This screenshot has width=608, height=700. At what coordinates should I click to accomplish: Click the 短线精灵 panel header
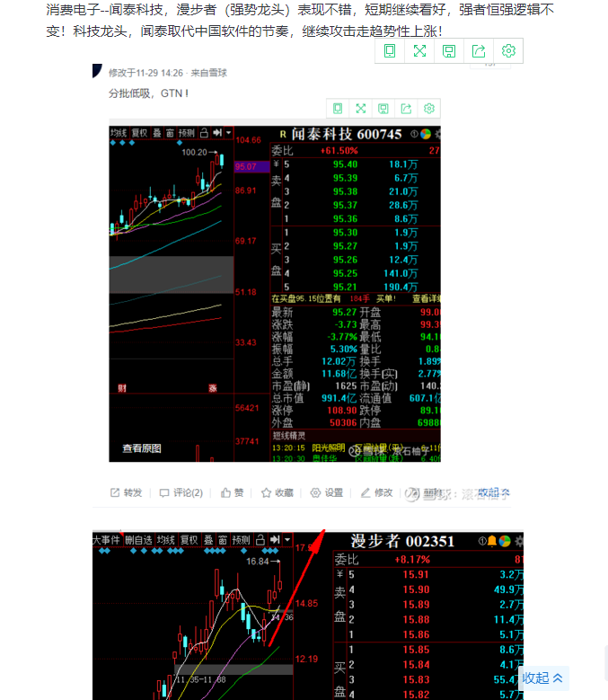click(289, 435)
